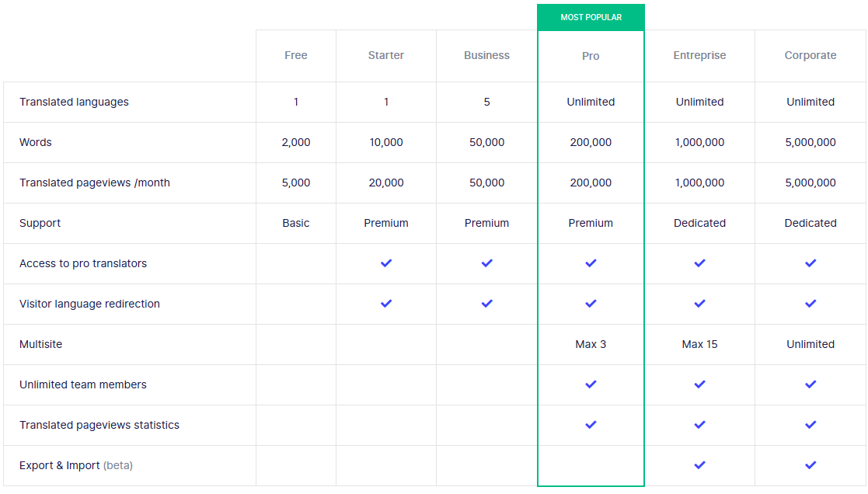The width and height of the screenshot is (868, 494).
Task: Click the Words row label
Action: tap(36, 142)
